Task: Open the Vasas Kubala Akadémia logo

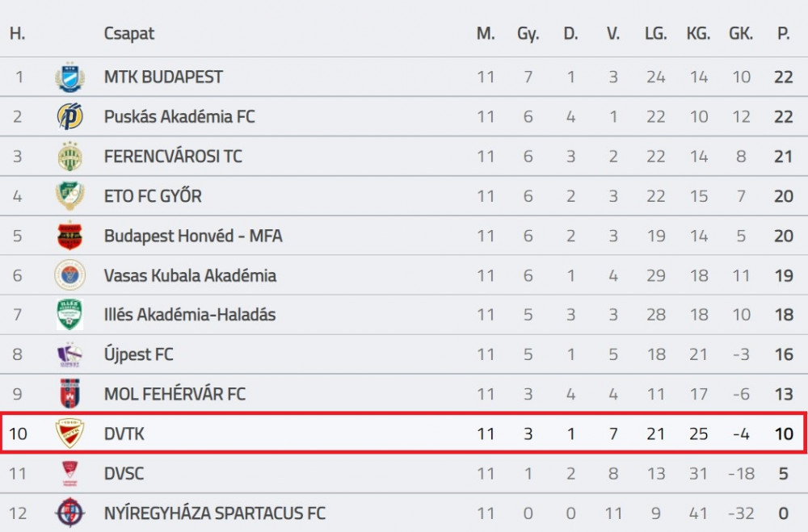Action: pyautogui.click(x=69, y=275)
